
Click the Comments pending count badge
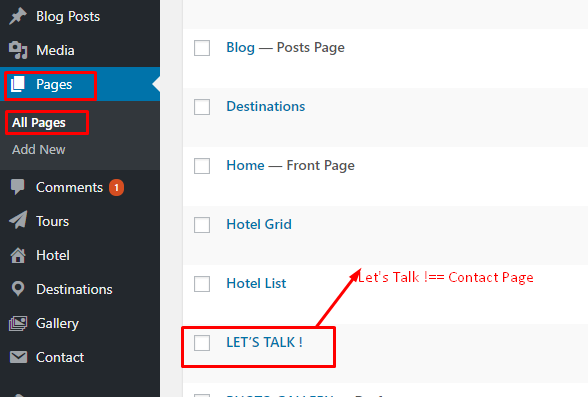point(116,187)
